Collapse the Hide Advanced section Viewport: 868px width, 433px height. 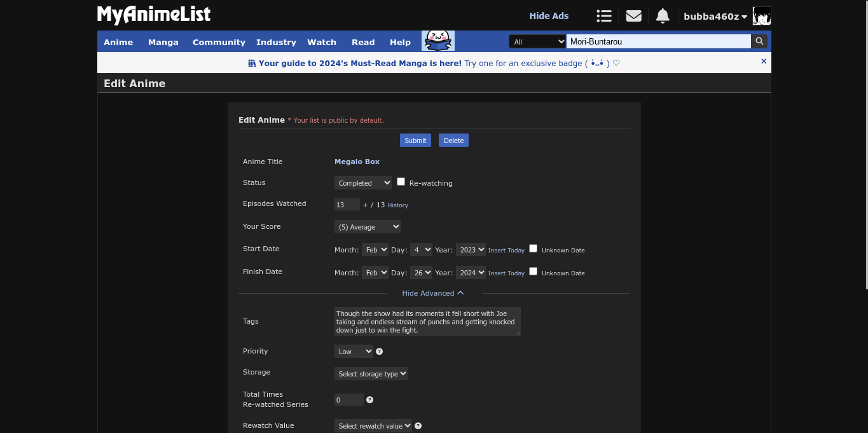pyautogui.click(x=432, y=293)
